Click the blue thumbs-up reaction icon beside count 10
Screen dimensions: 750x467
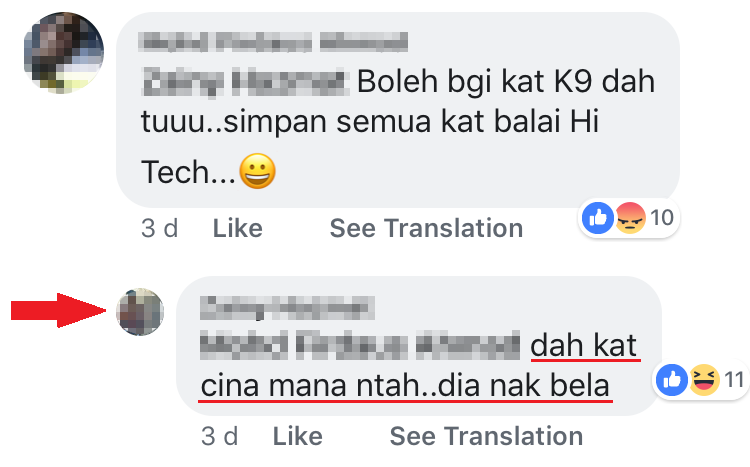pos(599,216)
